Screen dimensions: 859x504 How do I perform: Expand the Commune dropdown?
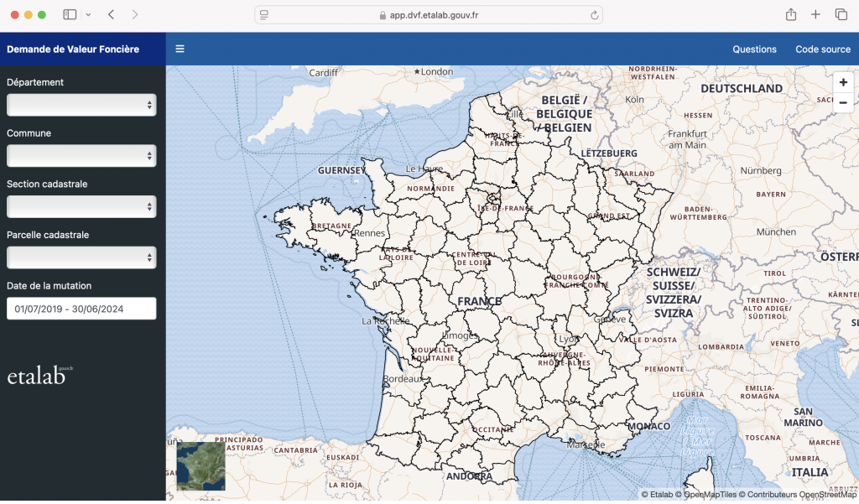[81, 156]
